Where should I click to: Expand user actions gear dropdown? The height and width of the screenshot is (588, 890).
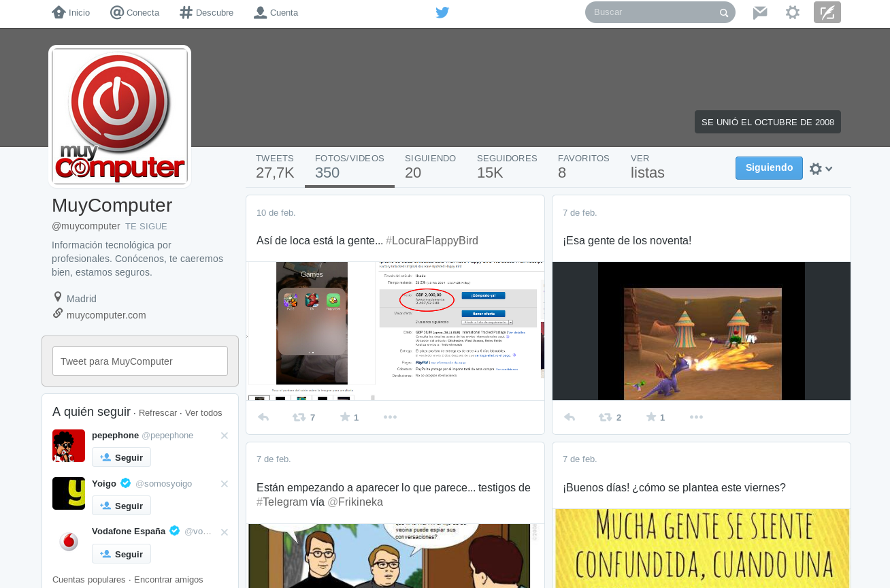click(821, 169)
